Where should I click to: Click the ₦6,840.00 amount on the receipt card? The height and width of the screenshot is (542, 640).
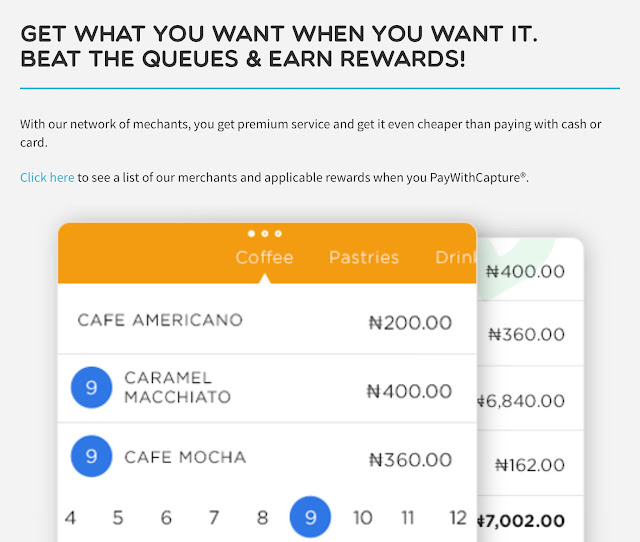tap(521, 401)
